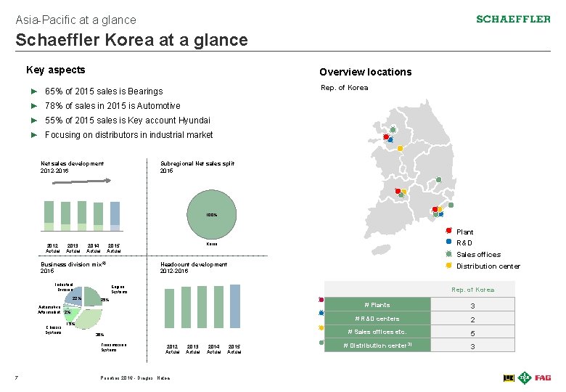Click the value 2 in the R&D centers row

pos(472,320)
